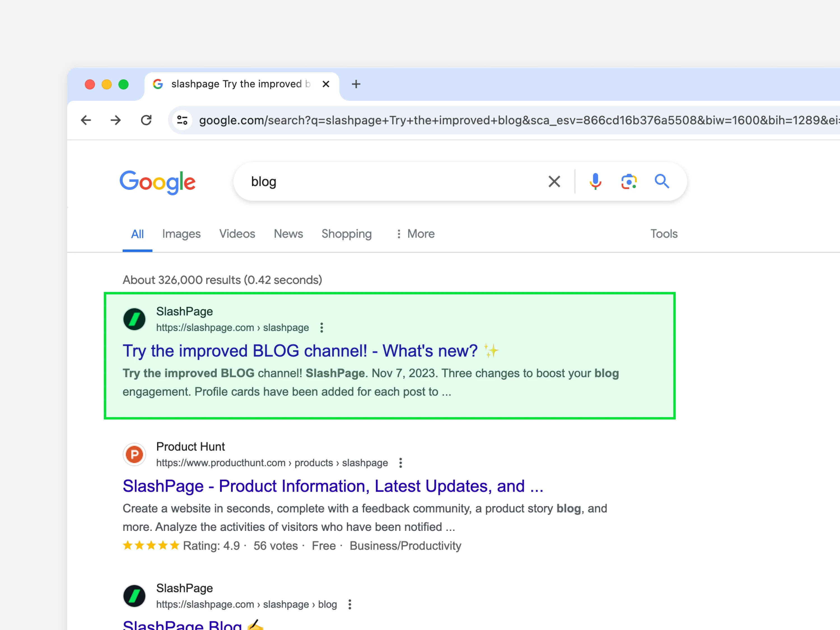The image size is (840, 630).
Task: Click SlashPage favicon on blog result
Action: click(134, 596)
